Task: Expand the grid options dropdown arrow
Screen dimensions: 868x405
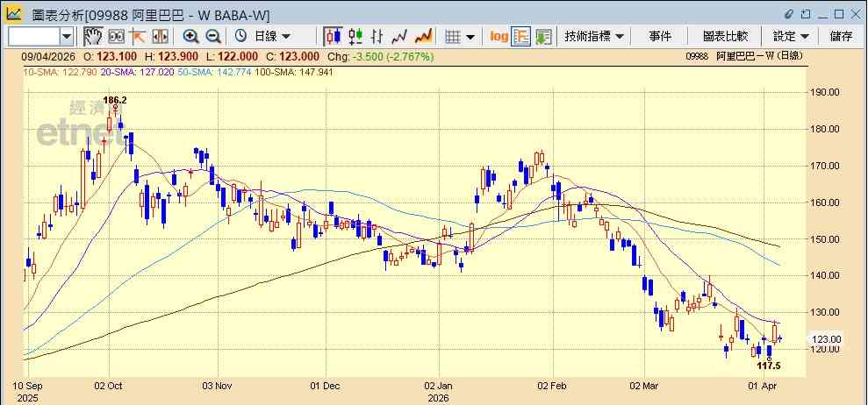Action: click(x=470, y=37)
